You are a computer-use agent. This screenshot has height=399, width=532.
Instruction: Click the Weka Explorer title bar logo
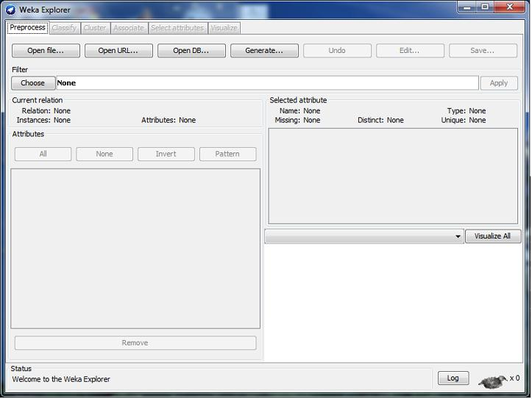(x=11, y=10)
